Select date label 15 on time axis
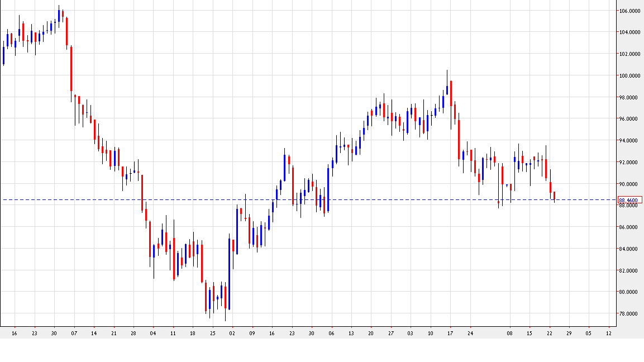This screenshot has height=362, width=644. 529,334
